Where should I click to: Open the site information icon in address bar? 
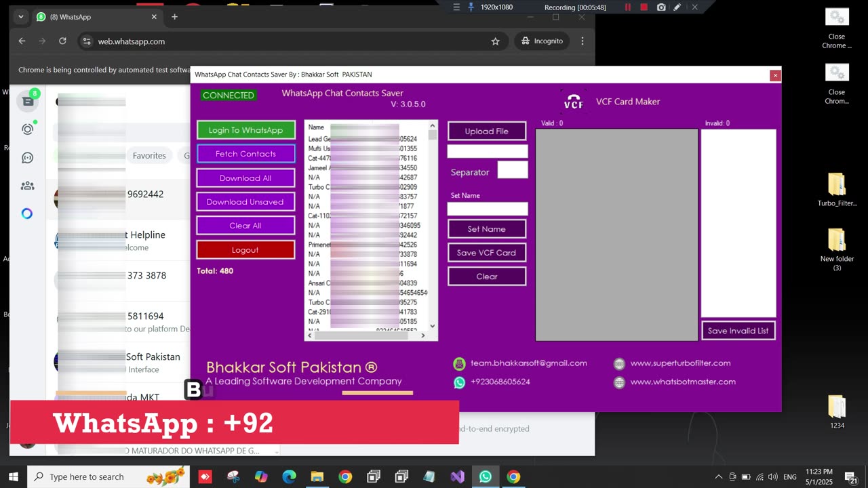[x=86, y=41]
